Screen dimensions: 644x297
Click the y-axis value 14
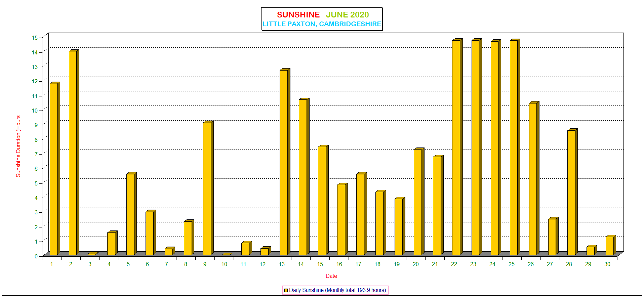coord(35,52)
